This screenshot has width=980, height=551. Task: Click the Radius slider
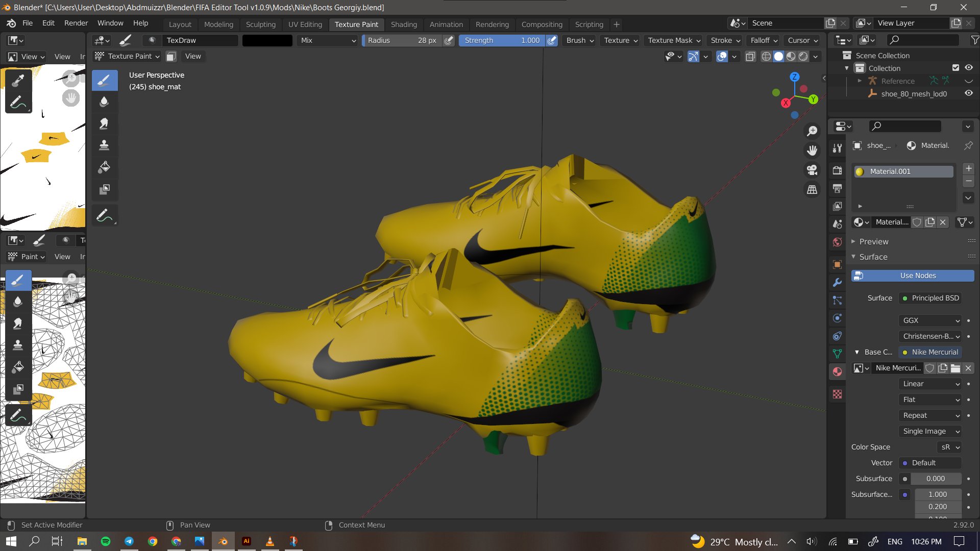[x=402, y=40]
